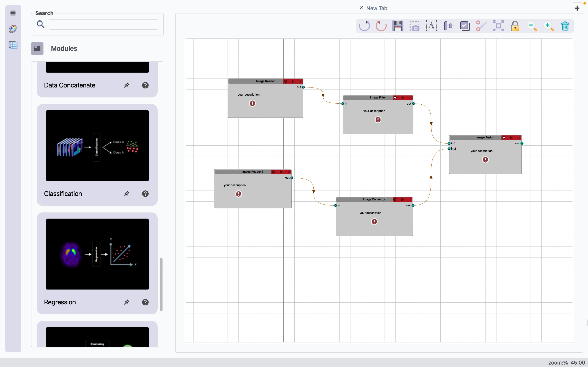Click the trash delete icon
The height and width of the screenshot is (367, 588).
pyautogui.click(x=565, y=26)
